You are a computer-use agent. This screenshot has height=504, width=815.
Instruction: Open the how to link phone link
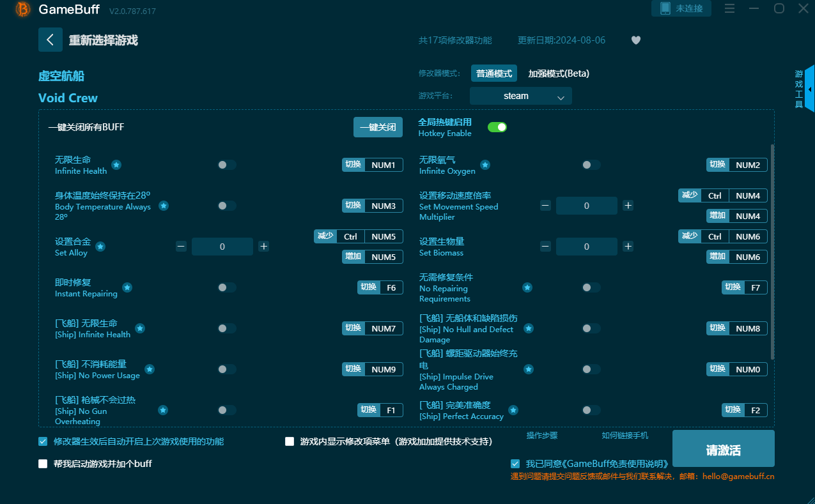pyautogui.click(x=625, y=436)
